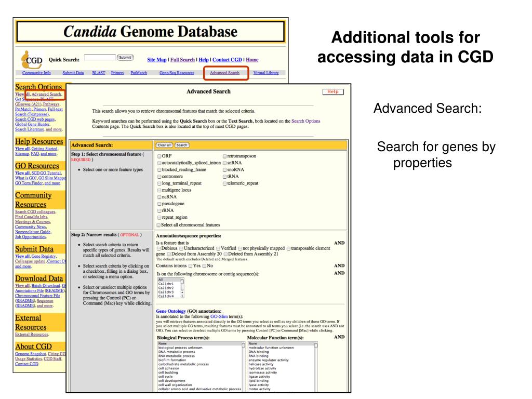The width and height of the screenshot is (532, 399).
Task: Check autocatalytically_spliced_intron checkbox
Action: point(159,163)
